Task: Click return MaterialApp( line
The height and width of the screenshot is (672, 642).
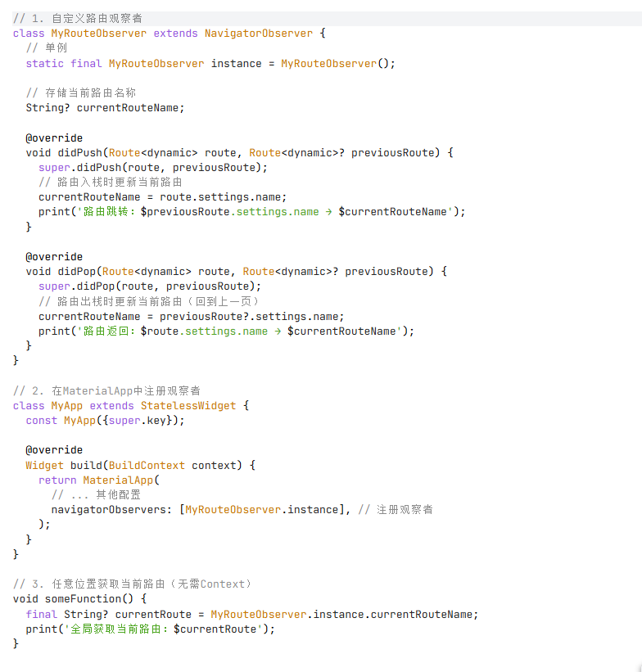Action: [x=100, y=480]
